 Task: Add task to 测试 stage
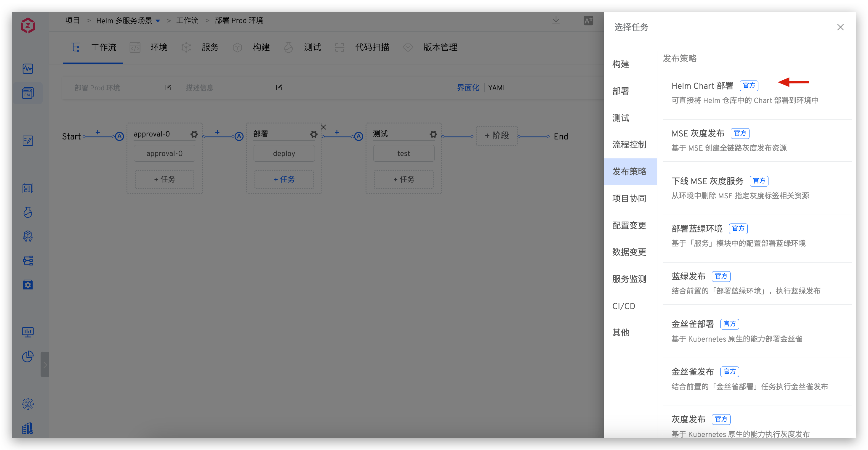click(404, 179)
